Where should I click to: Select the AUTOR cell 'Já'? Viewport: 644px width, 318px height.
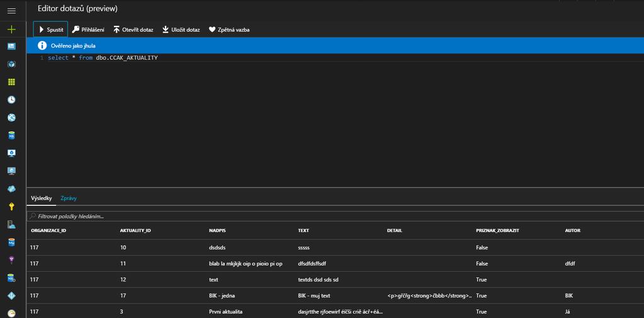(x=568, y=312)
